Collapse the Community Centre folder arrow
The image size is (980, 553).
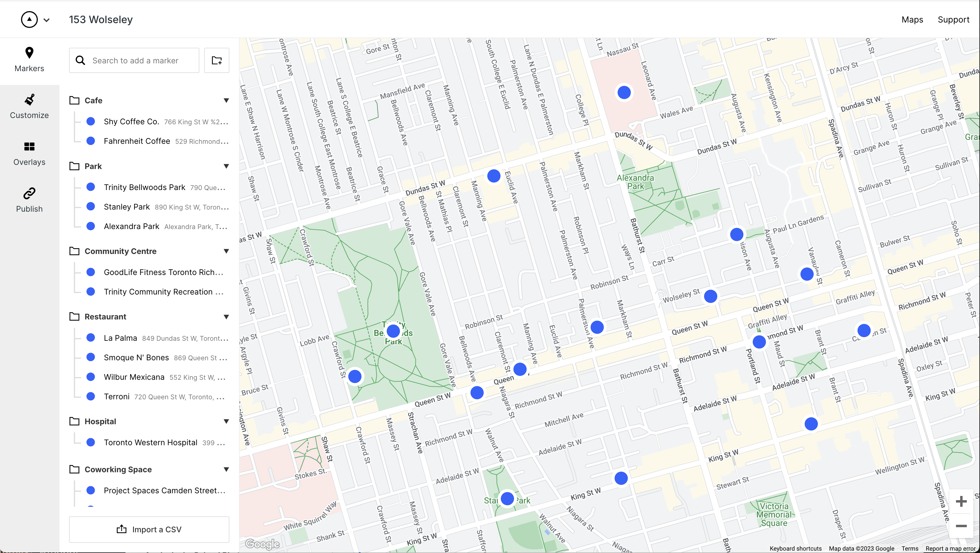[x=226, y=251]
